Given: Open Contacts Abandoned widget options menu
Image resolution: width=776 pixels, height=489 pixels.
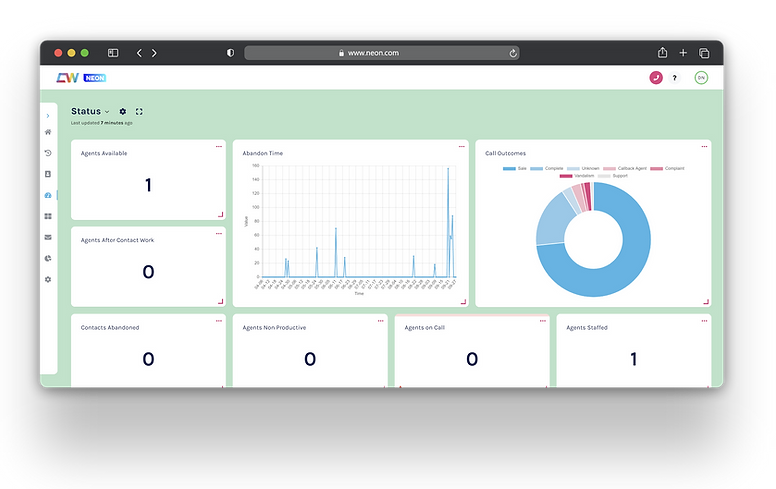Looking at the screenshot, I should coord(219,321).
